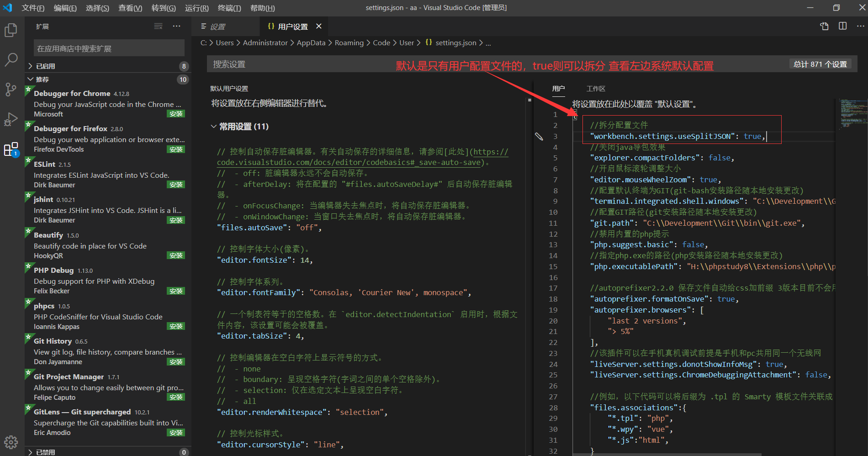The image size is (868, 456).
Task: Click the braces icon in breadcrumb
Action: 429,42
